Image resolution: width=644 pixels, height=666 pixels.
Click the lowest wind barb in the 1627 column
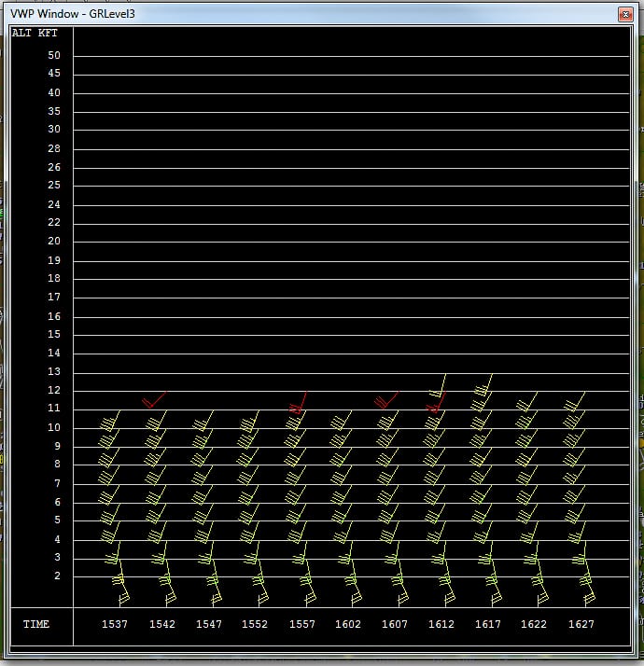click(x=587, y=586)
